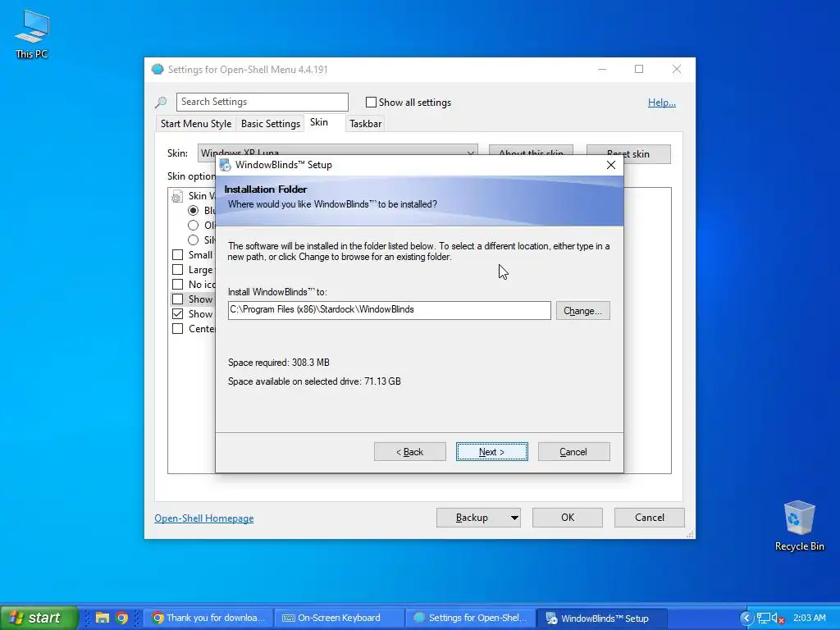Switch to the Settings for Open-Shell taskbar item

pos(470,618)
